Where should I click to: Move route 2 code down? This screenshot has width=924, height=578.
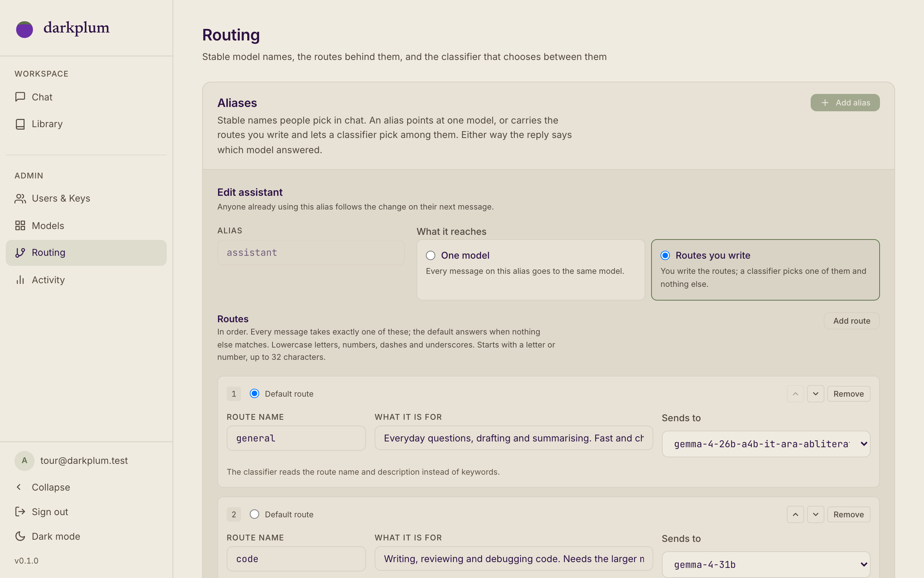(816, 514)
